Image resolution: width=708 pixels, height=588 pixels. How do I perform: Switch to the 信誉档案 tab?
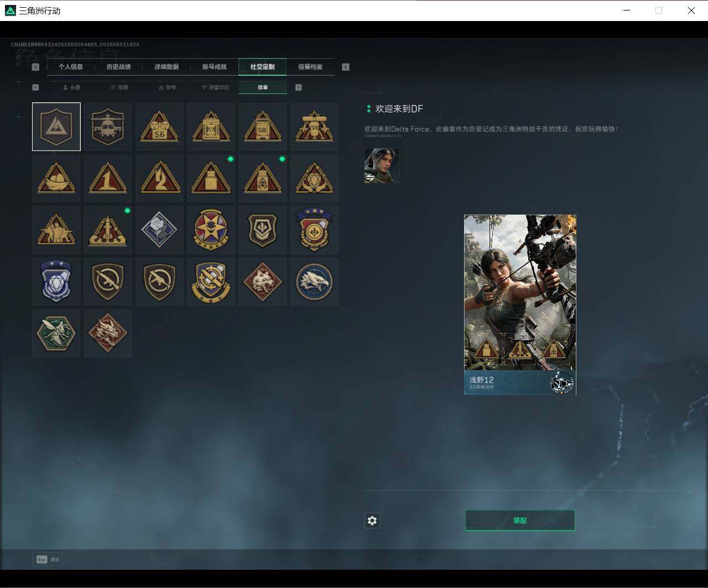[x=310, y=67]
